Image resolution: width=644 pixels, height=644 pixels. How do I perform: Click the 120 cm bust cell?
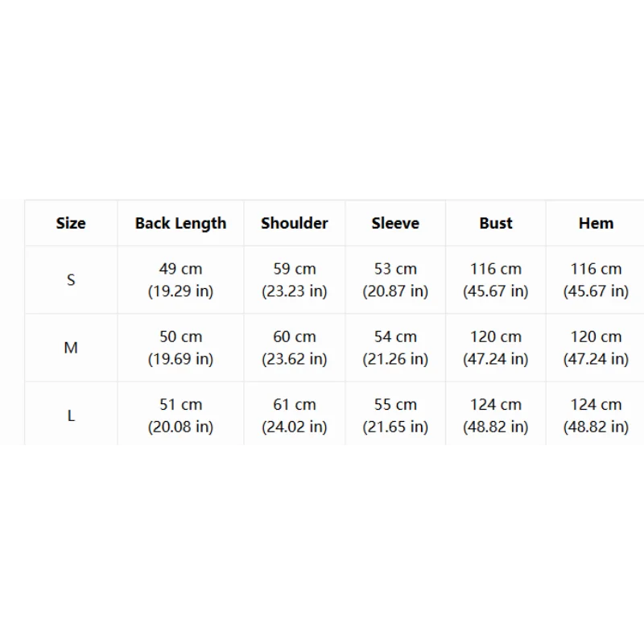496,348
